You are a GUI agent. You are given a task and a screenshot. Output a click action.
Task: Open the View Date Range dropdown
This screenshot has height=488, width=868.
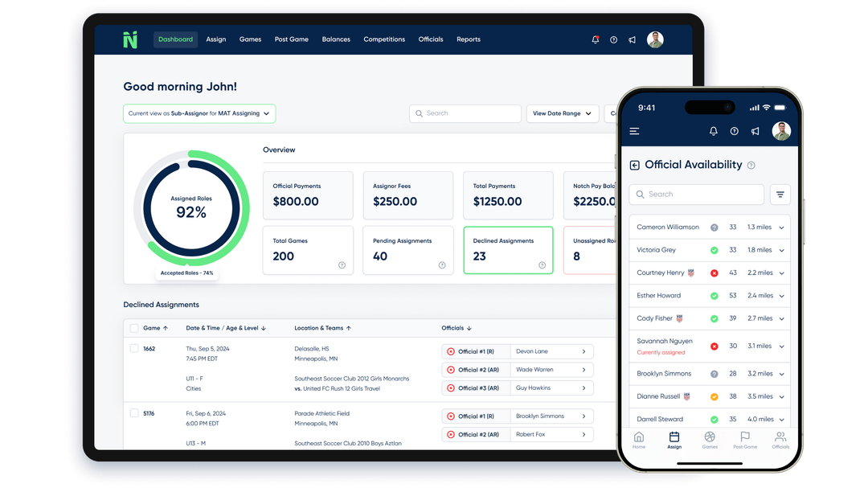click(562, 113)
